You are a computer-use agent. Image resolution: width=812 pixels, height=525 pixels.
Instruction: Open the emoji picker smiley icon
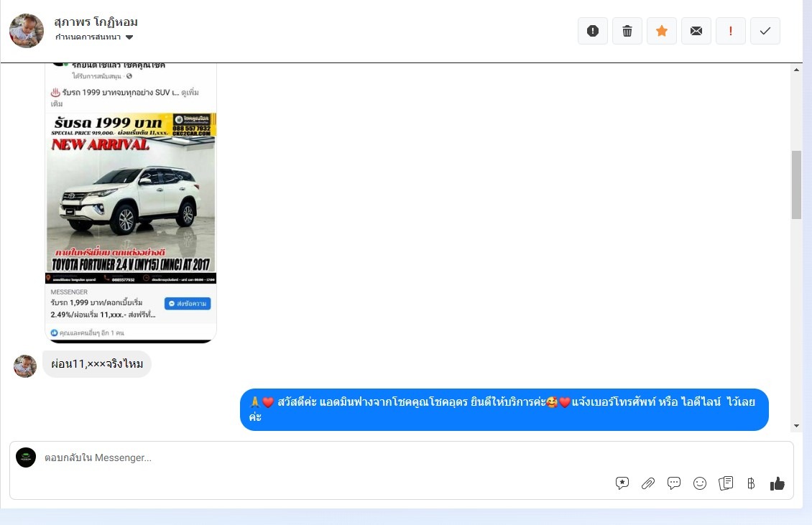[700, 483]
